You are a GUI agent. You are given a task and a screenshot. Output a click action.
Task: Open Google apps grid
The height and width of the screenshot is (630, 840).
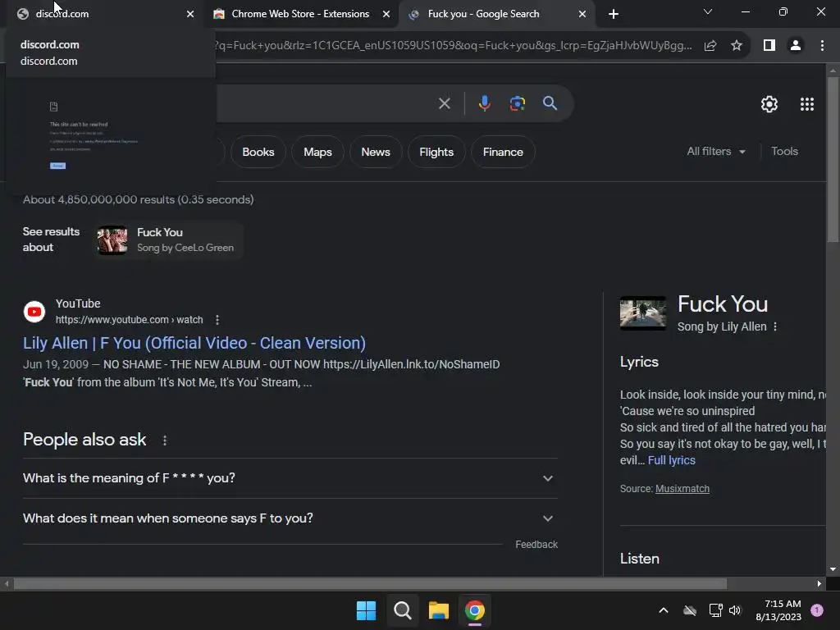click(807, 104)
